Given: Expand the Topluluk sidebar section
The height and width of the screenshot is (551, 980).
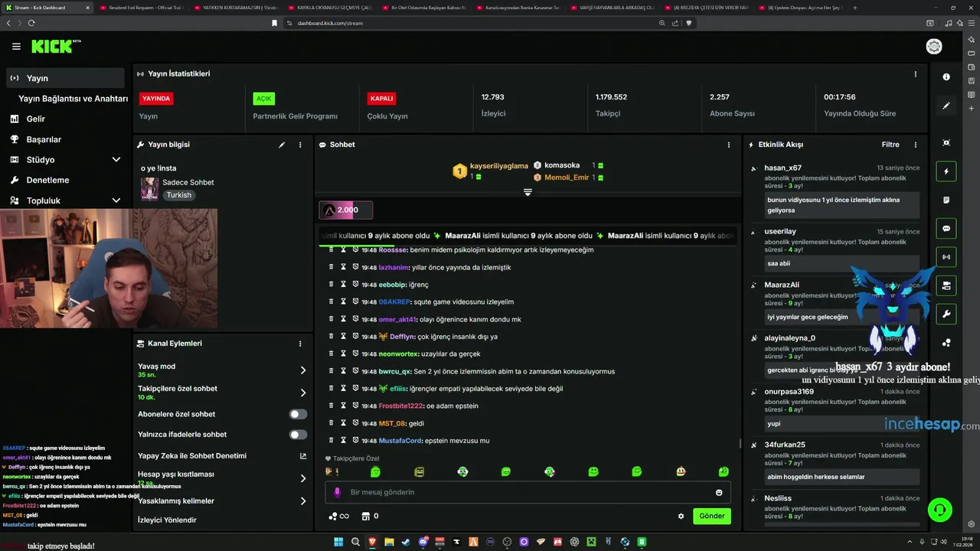Looking at the screenshot, I should (x=116, y=201).
